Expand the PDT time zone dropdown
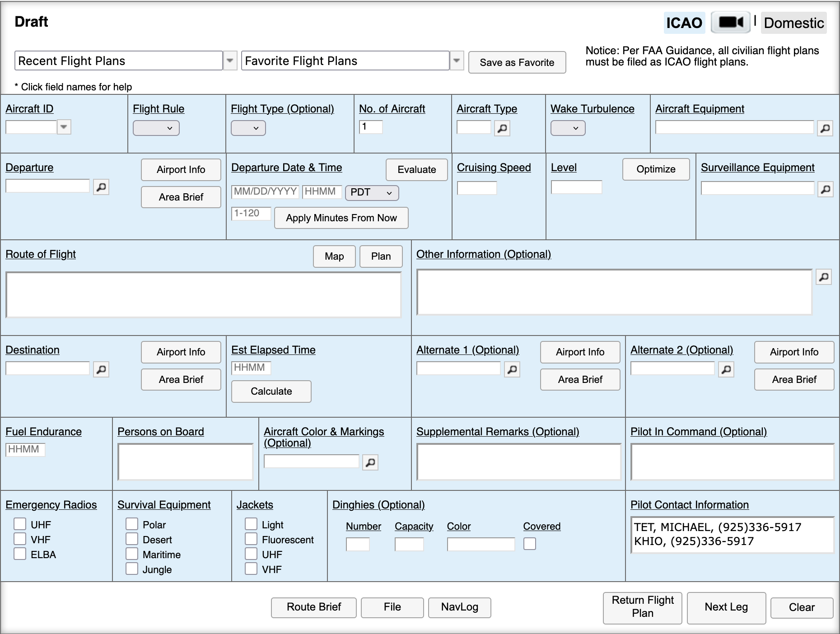 pyautogui.click(x=371, y=193)
